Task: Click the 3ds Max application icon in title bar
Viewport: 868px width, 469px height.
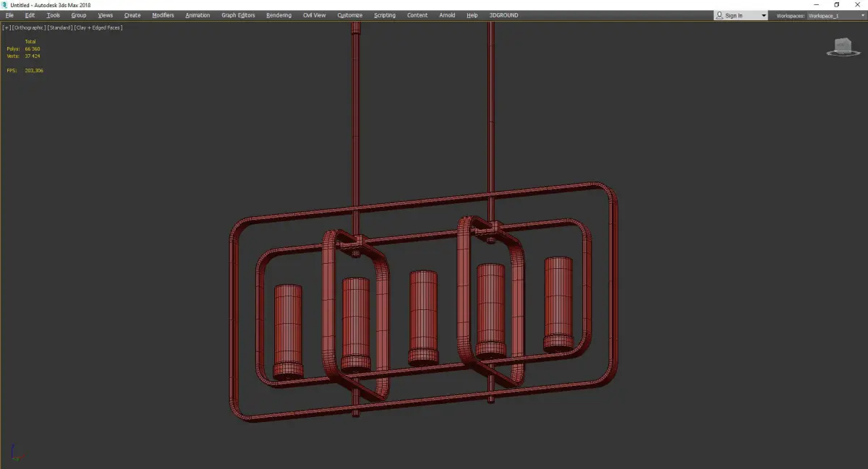Action: tap(5, 4)
